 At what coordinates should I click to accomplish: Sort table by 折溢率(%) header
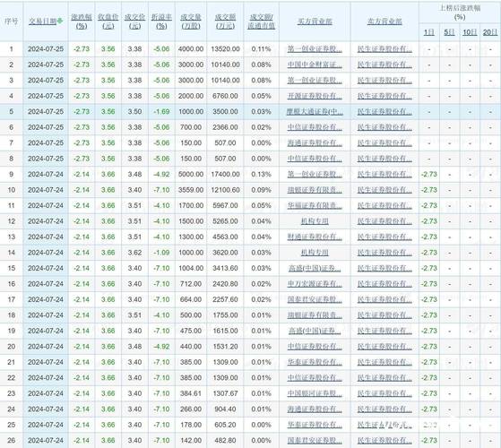(161, 22)
